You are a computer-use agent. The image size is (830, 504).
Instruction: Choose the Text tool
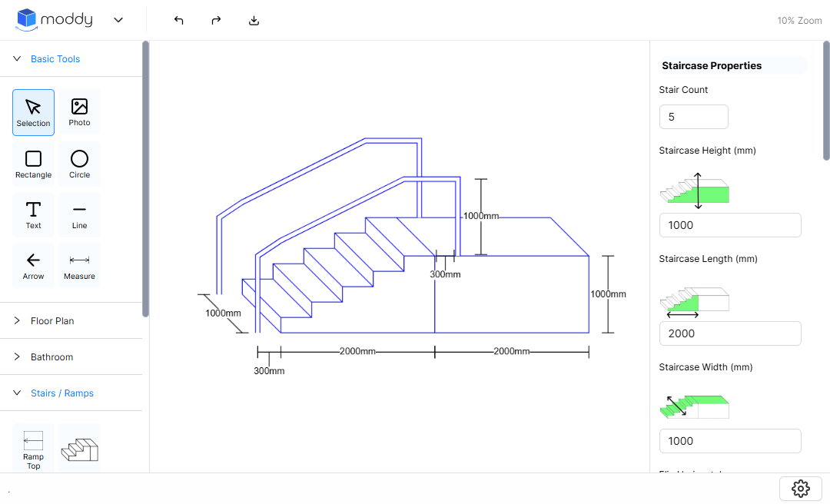click(x=33, y=214)
